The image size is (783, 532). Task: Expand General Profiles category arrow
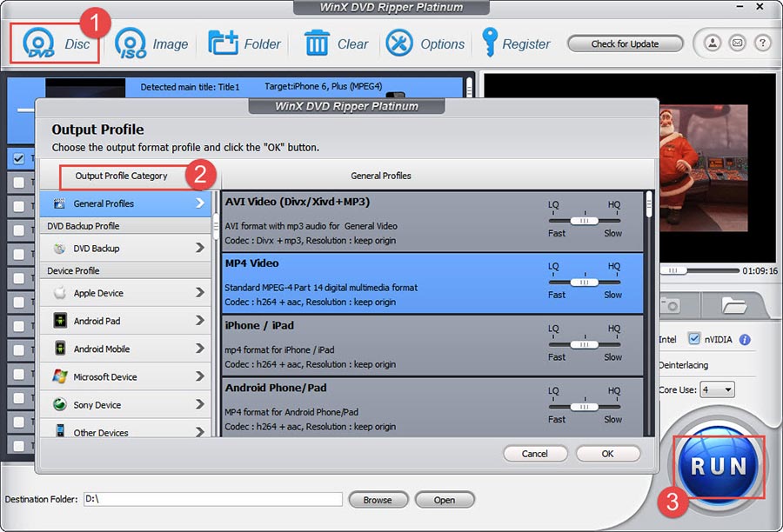pyautogui.click(x=200, y=203)
